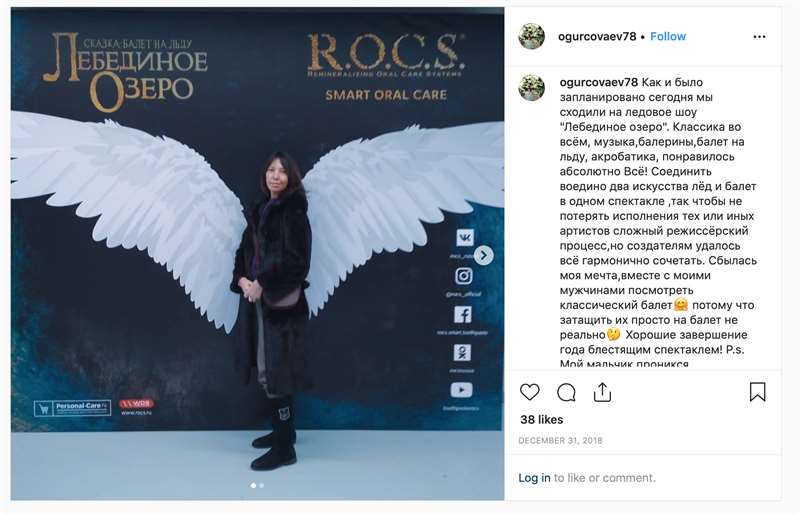Log in to like or comment
800x514 pixels.
click(x=534, y=478)
